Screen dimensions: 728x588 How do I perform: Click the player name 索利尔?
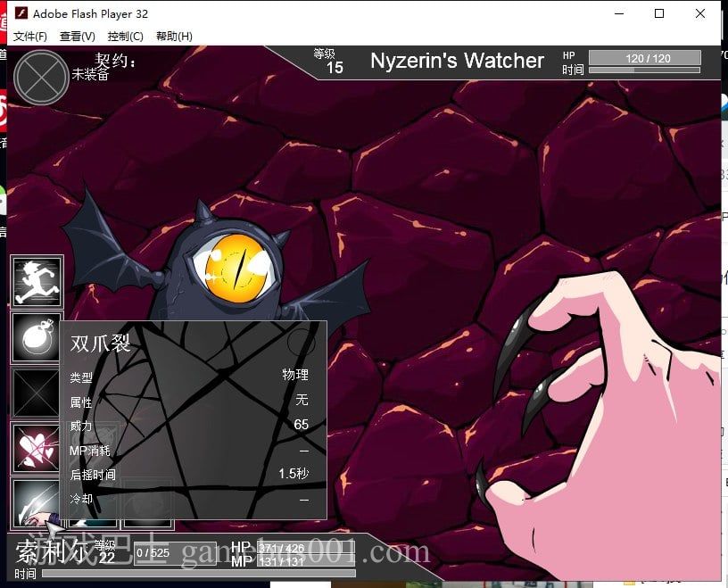(53, 551)
